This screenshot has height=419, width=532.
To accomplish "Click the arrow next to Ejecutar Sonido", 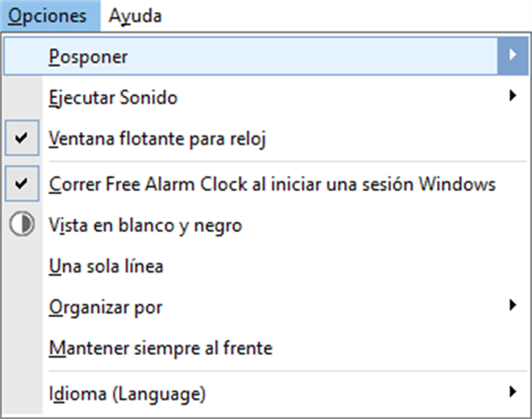I will (x=512, y=95).
